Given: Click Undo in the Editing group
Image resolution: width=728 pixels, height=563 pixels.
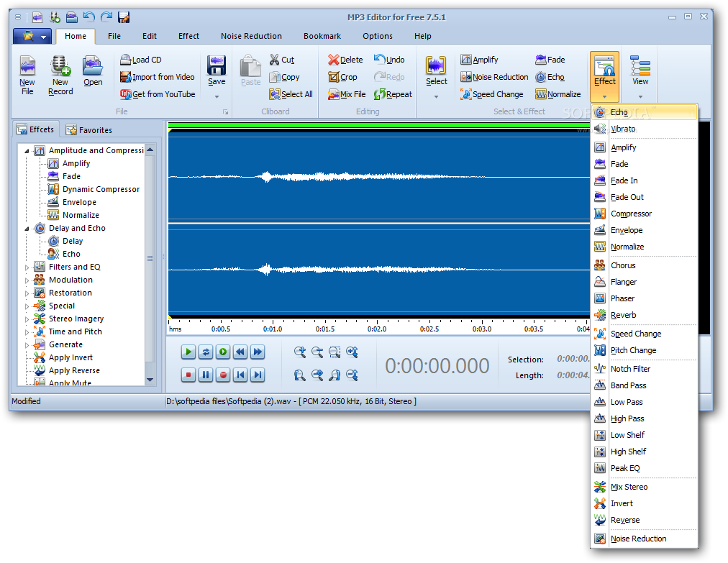Looking at the screenshot, I should [389, 60].
